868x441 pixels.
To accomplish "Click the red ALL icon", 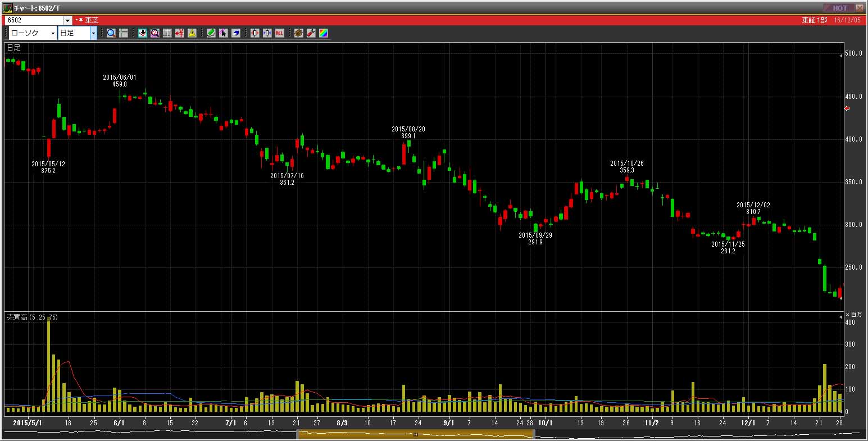I will pos(279,33).
